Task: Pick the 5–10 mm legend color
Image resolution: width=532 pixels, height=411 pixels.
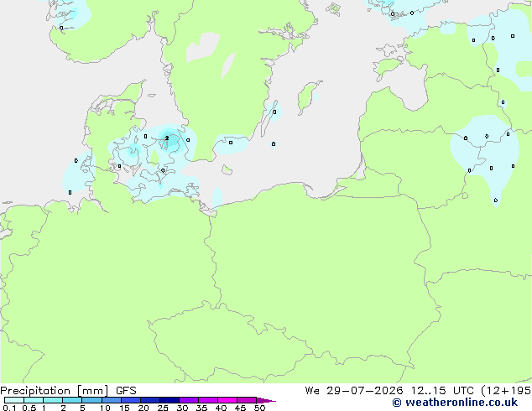Action: tap(91, 400)
